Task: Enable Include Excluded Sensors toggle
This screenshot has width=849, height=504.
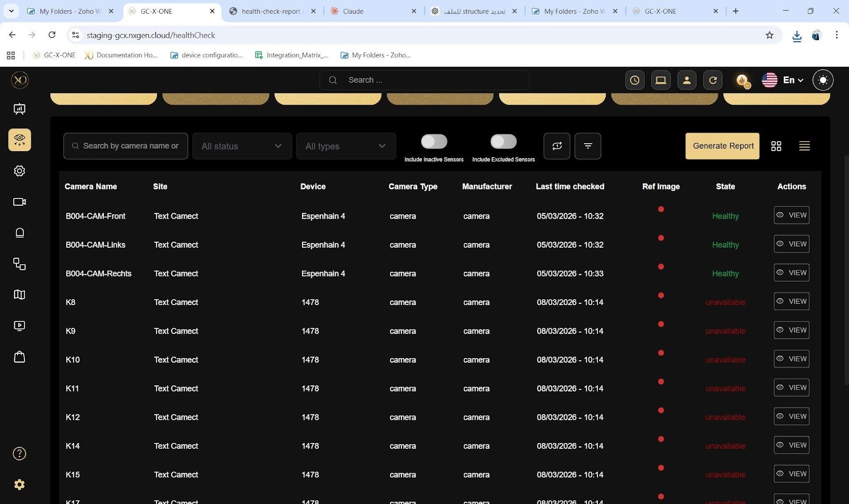Action: click(x=503, y=142)
